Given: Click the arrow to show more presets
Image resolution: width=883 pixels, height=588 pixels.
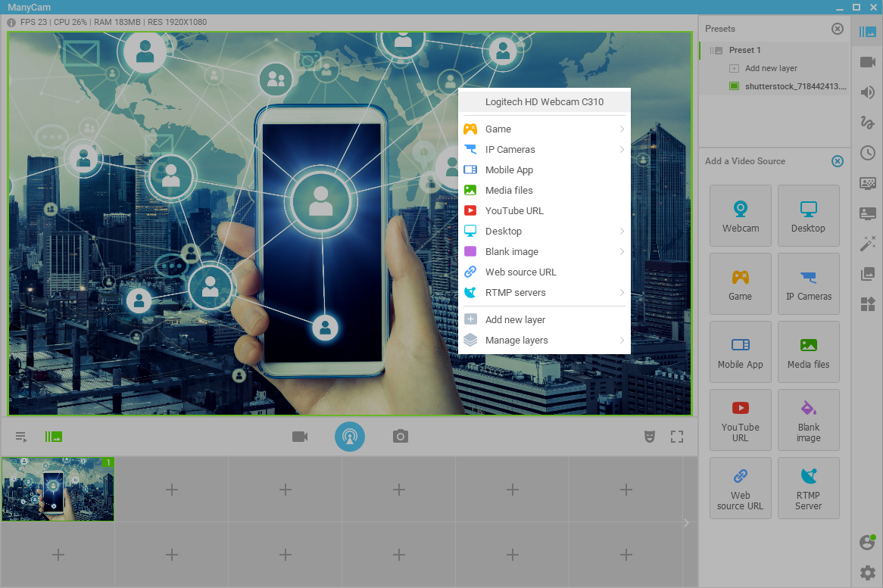Looking at the screenshot, I should click(x=686, y=523).
